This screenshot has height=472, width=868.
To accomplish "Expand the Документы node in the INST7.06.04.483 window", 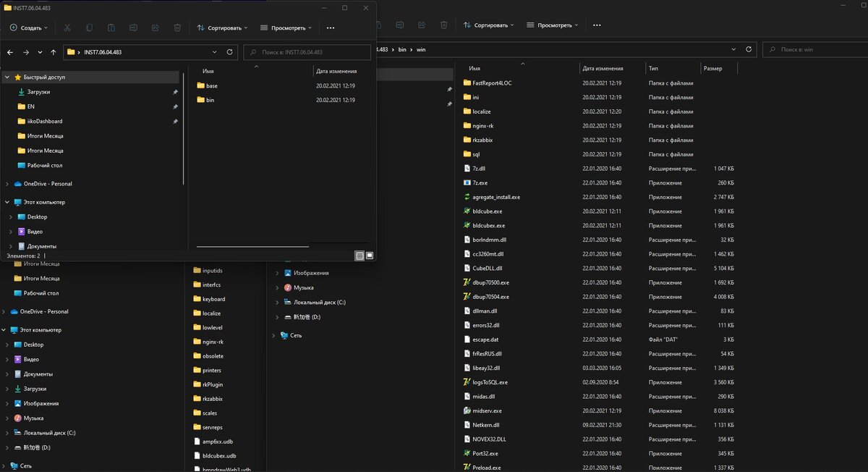I will pyautogui.click(x=11, y=246).
